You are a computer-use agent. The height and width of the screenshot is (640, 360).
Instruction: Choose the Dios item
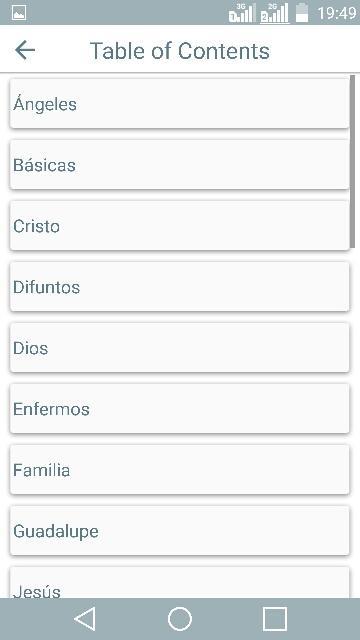click(180, 348)
